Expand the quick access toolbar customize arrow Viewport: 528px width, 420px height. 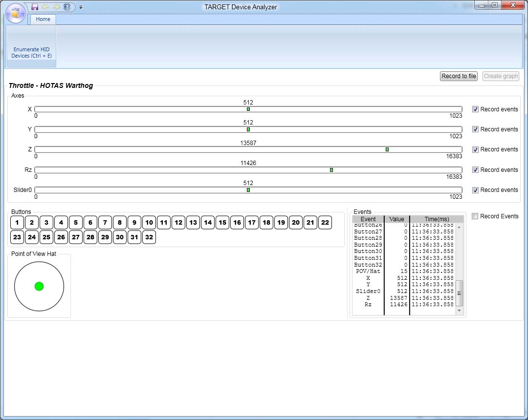click(81, 7)
